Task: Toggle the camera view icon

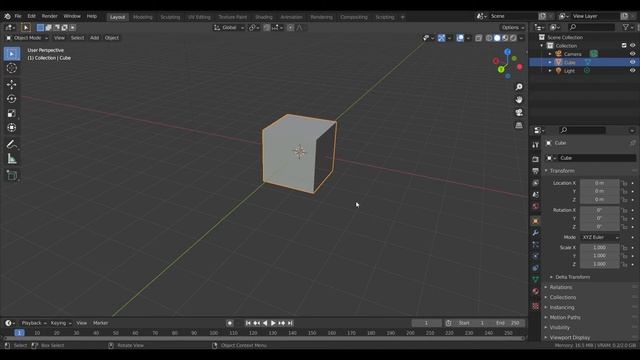Action: pyautogui.click(x=519, y=112)
